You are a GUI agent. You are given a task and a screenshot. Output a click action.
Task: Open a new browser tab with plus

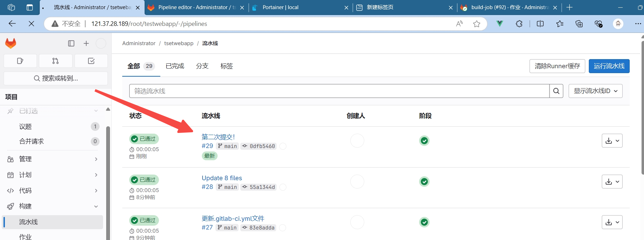click(570, 7)
